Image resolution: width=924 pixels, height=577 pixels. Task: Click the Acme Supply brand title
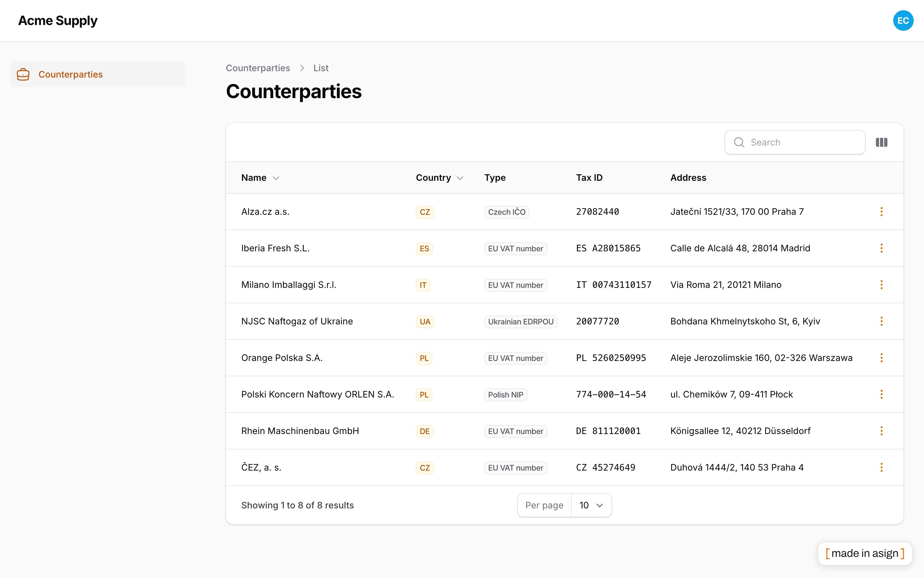pos(58,21)
